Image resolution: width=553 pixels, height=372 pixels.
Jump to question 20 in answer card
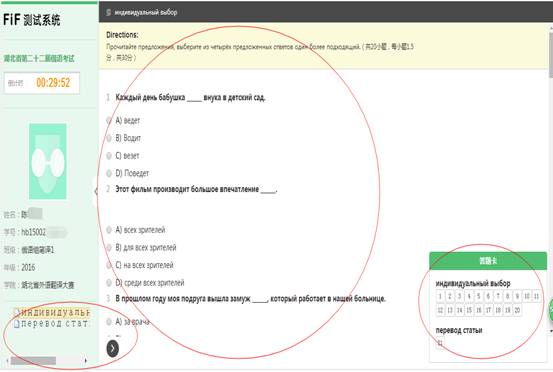[517, 310]
